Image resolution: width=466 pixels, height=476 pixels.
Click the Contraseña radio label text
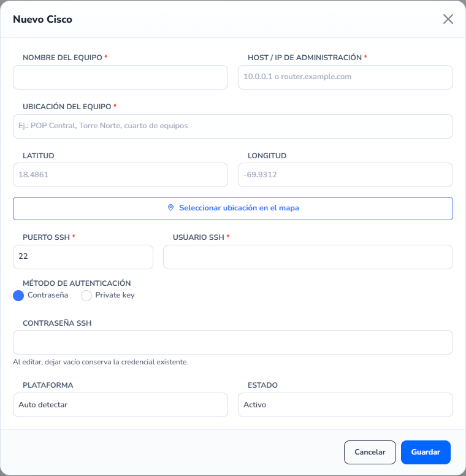(48, 295)
